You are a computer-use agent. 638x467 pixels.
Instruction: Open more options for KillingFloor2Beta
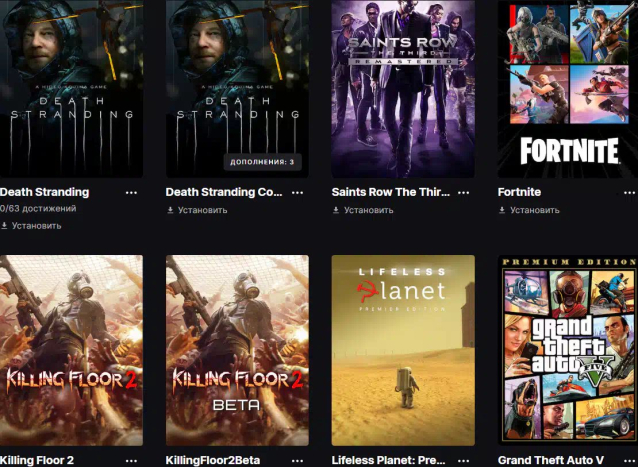point(297,461)
